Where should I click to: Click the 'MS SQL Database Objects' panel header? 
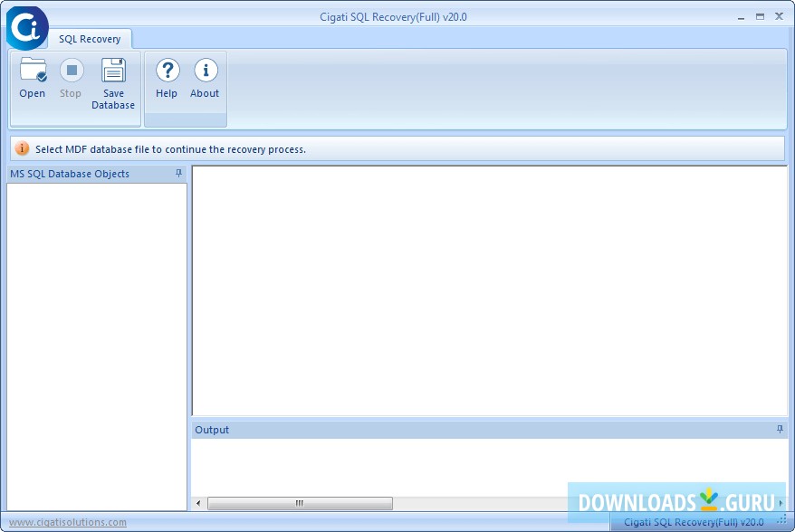pos(96,174)
